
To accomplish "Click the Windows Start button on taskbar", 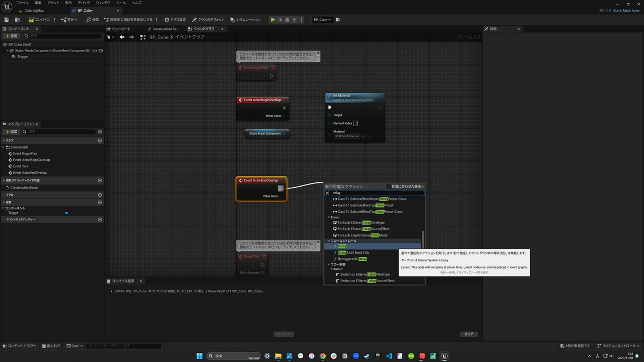I will (199, 356).
